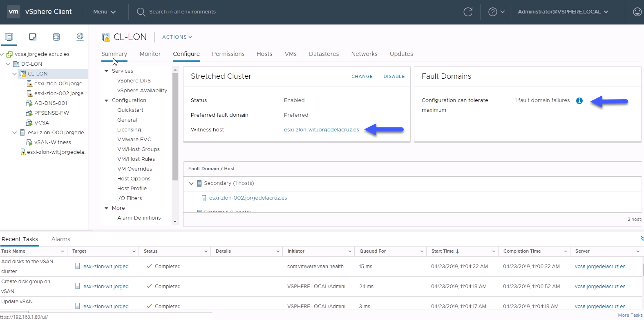Open Status column filter dropdown
The height and width of the screenshot is (320, 644).
[x=206, y=251]
